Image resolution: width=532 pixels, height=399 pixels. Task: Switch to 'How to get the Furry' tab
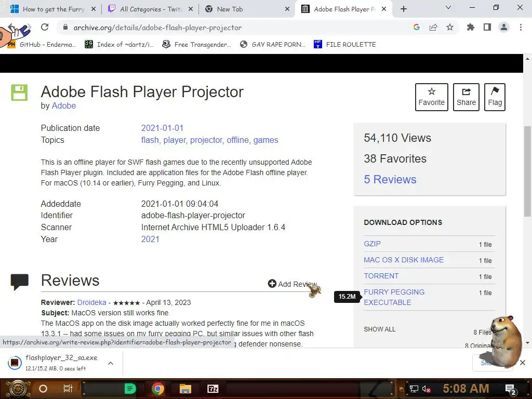point(54,9)
